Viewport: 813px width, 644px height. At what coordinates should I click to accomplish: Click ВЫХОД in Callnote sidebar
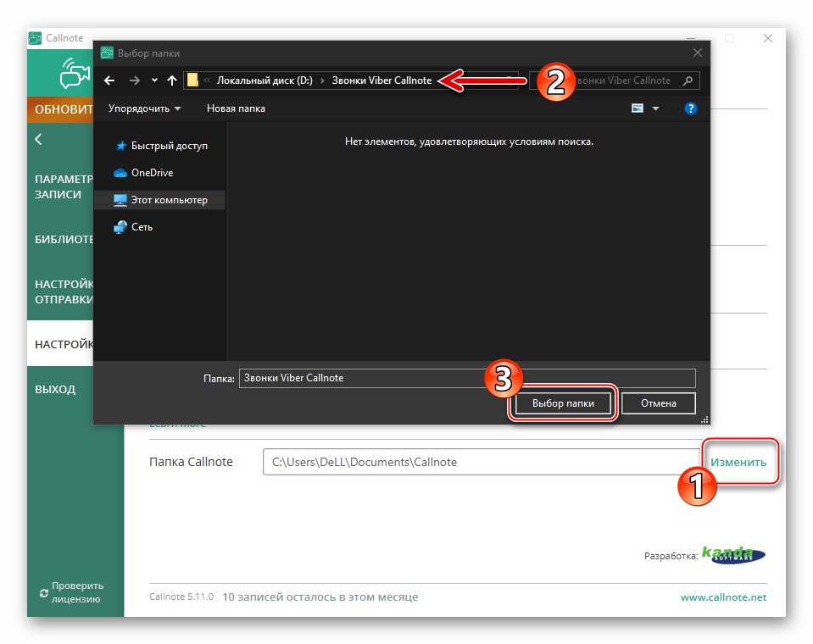pos(55,389)
